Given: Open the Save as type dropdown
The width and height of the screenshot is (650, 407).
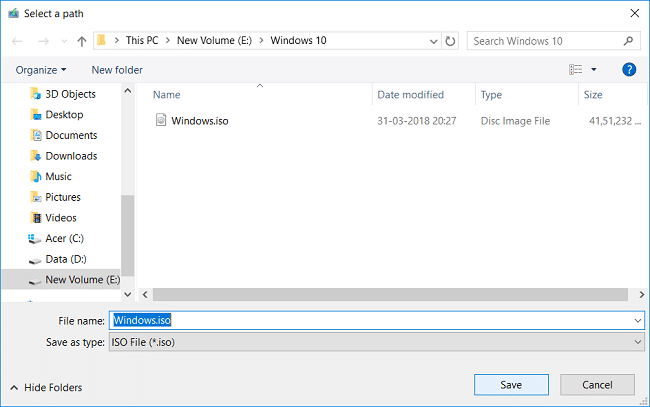Looking at the screenshot, I should pos(376,342).
